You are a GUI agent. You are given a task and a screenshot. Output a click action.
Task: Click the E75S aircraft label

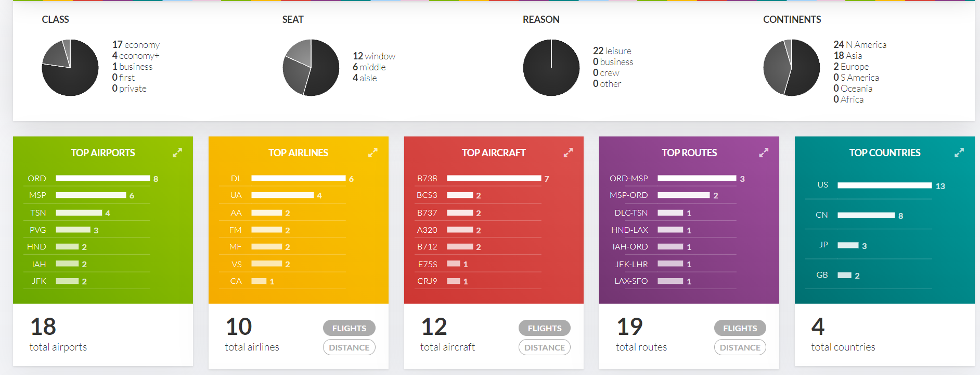pos(428,264)
